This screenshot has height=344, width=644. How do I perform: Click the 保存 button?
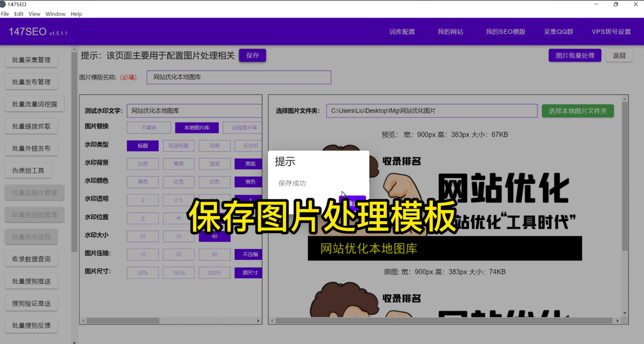[253, 55]
